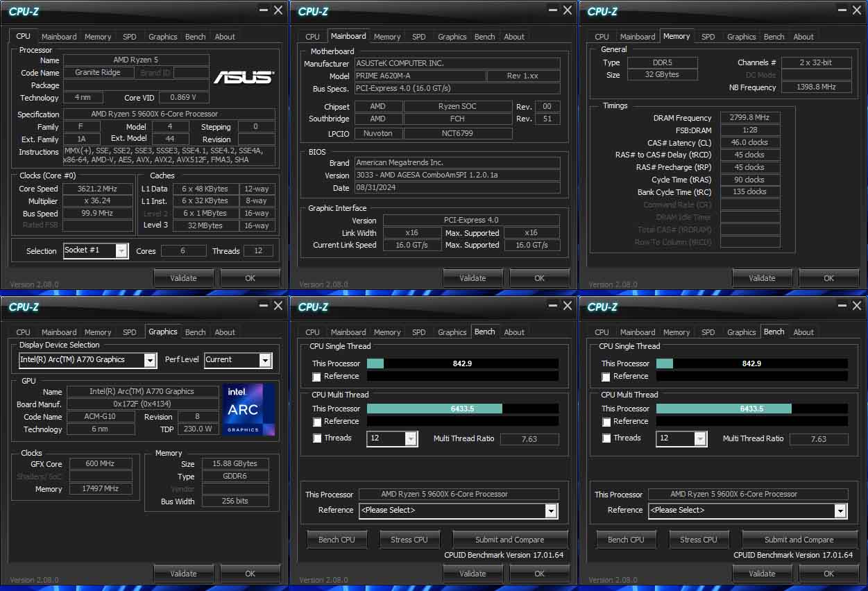Tick the Threads checkbox in bottom-right Bench window
This screenshot has width=868, height=591.
606,438
